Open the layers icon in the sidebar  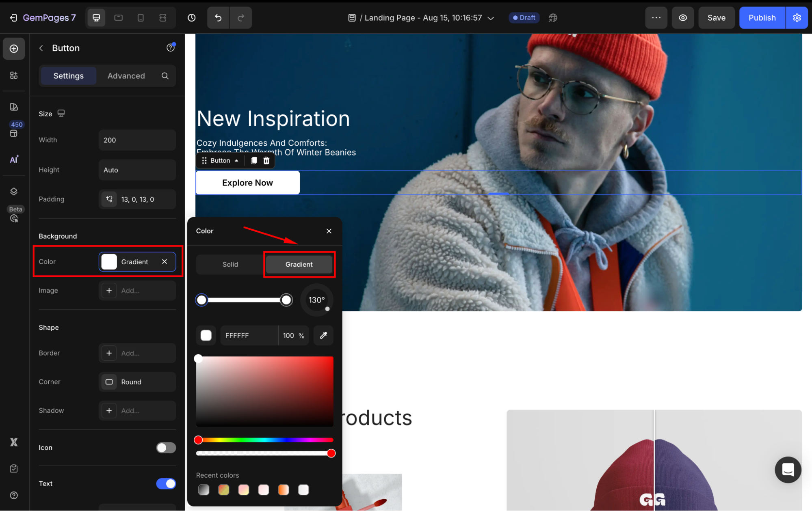(x=14, y=192)
